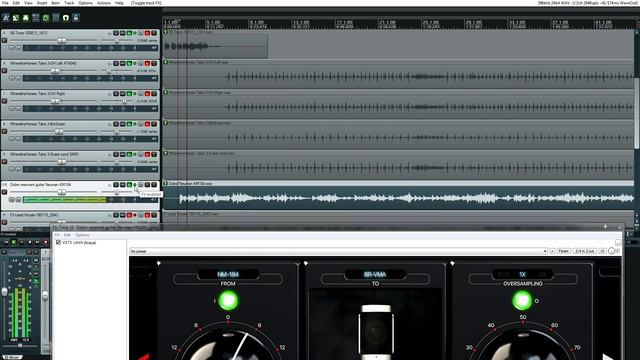Click the UI button in the FX window

(x=602, y=251)
